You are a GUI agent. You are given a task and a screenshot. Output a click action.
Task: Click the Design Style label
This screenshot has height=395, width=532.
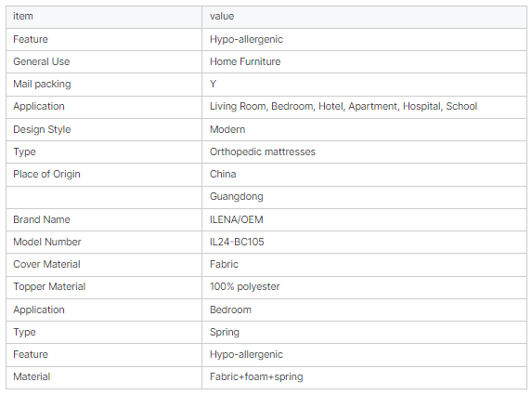click(42, 129)
